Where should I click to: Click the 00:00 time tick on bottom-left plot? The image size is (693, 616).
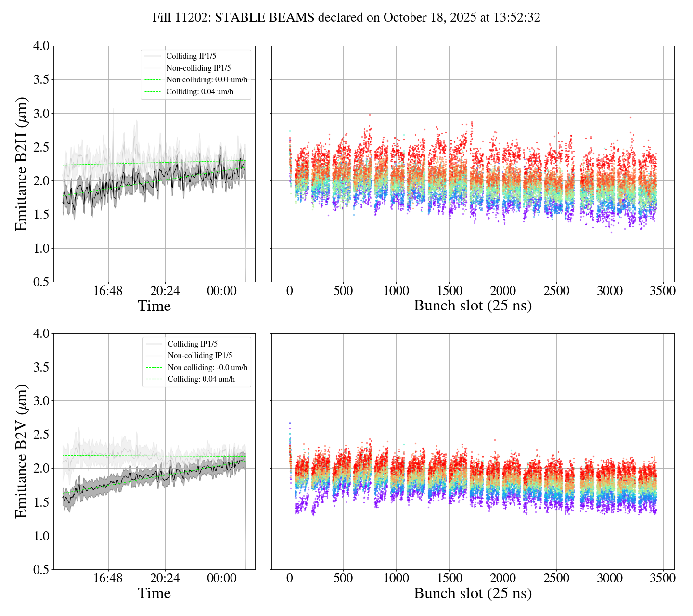pyautogui.click(x=222, y=578)
